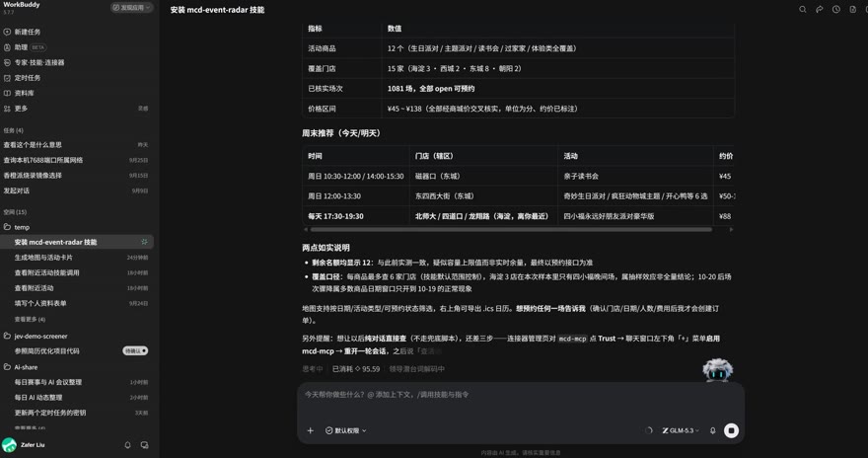Open task 查看这个是什么意思
This screenshot has width=868, height=458.
[33, 144]
